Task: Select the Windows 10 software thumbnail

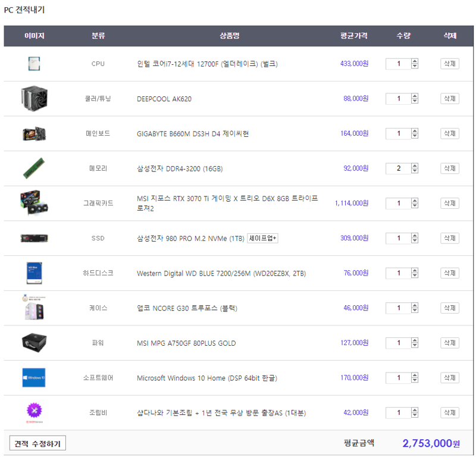Action: coord(34,377)
